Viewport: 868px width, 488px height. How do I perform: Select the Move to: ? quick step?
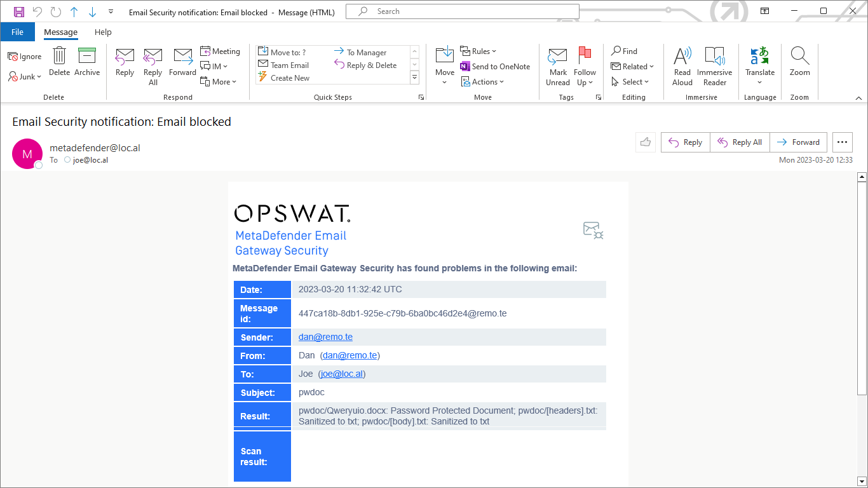282,52
